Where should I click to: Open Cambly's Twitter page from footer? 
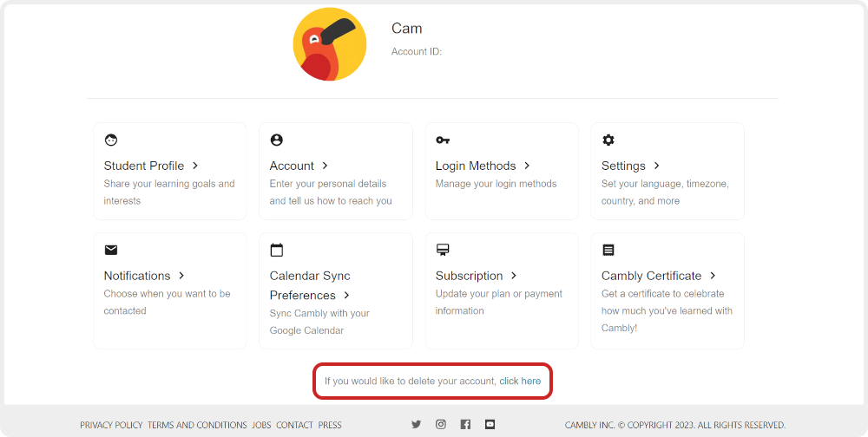pyautogui.click(x=417, y=425)
